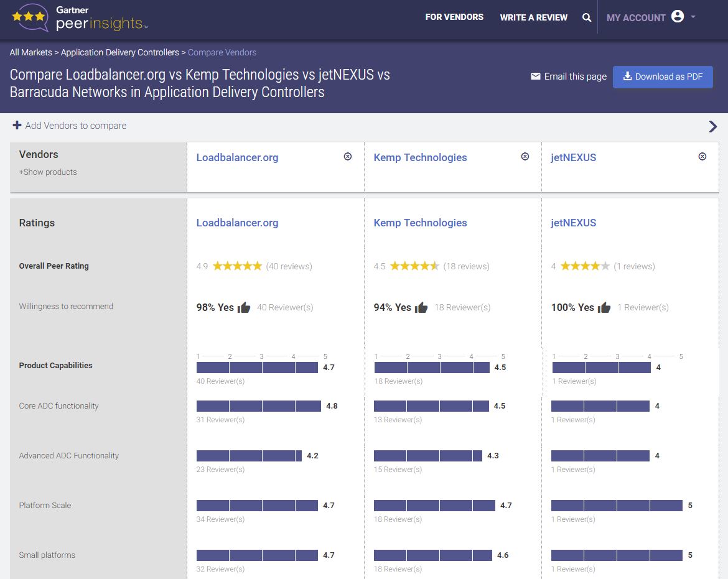The width and height of the screenshot is (728, 579).
Task: Click the Willingness to recommend label
Action: click(66, 306)
